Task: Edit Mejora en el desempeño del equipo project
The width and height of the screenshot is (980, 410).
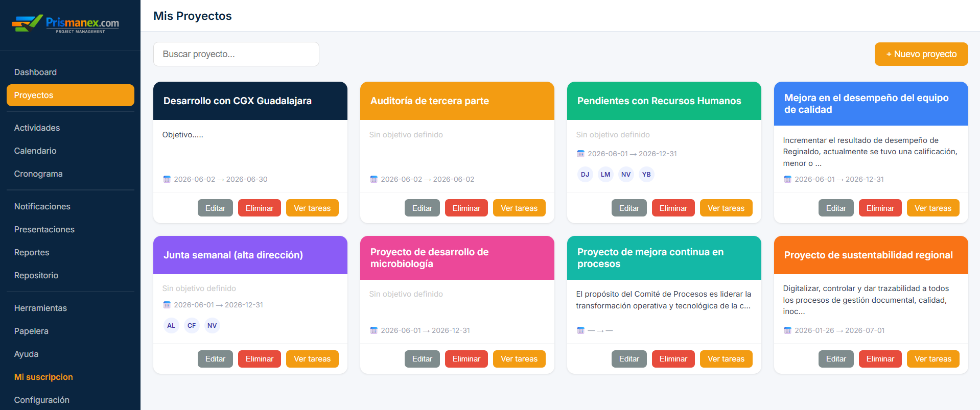Action: pyautogui.click(x=836, y=208)
